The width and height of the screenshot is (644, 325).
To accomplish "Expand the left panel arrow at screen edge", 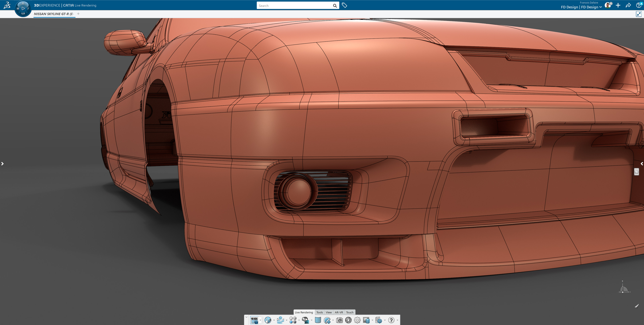I will click(x=3, y=164).
